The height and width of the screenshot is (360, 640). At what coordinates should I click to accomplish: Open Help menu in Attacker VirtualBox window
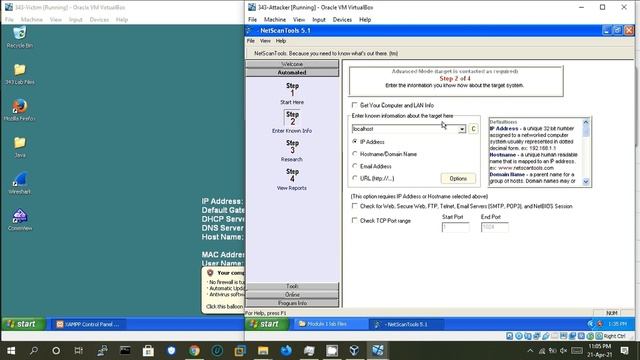pyautogui.click(x=365, y=20)
